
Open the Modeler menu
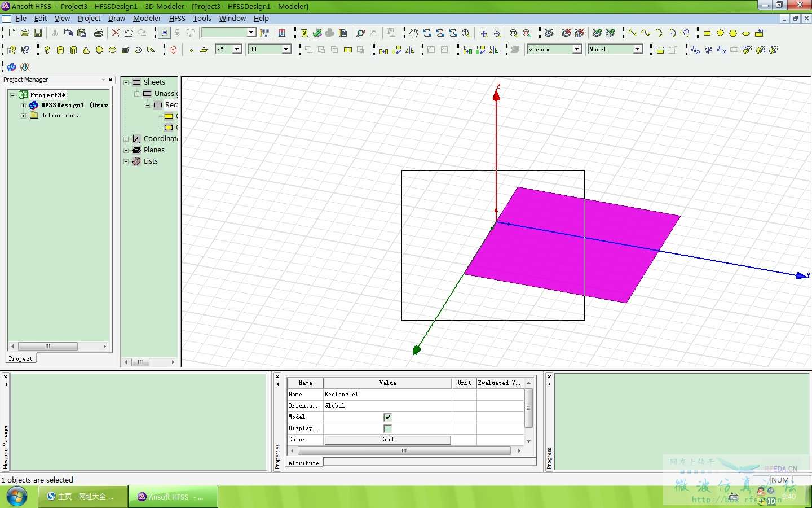(147, 19)
